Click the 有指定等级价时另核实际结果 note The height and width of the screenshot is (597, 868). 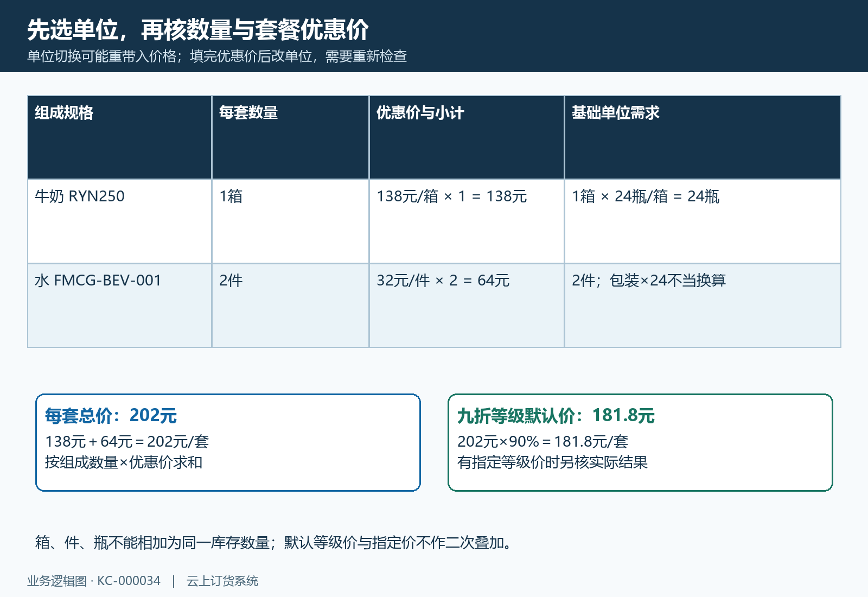pyautogui.click(x=552, y=462)
